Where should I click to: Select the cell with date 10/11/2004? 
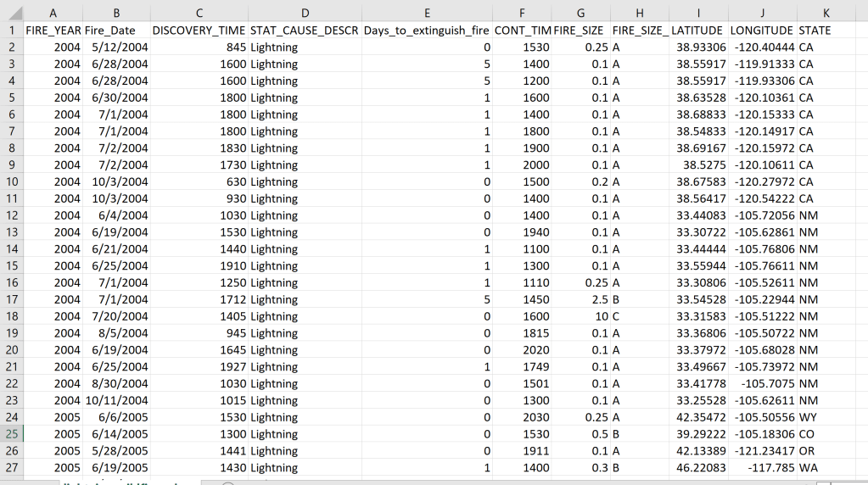click(x=116, y=400)
